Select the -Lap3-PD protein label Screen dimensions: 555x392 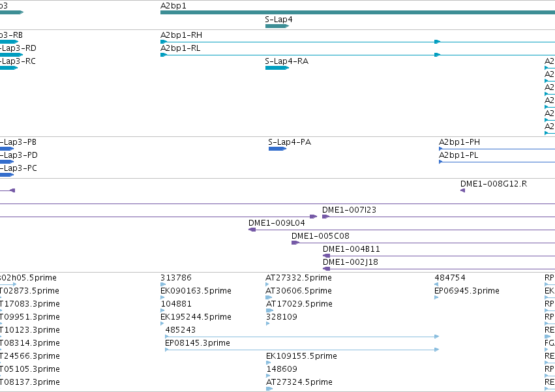(x=19, y=155)
